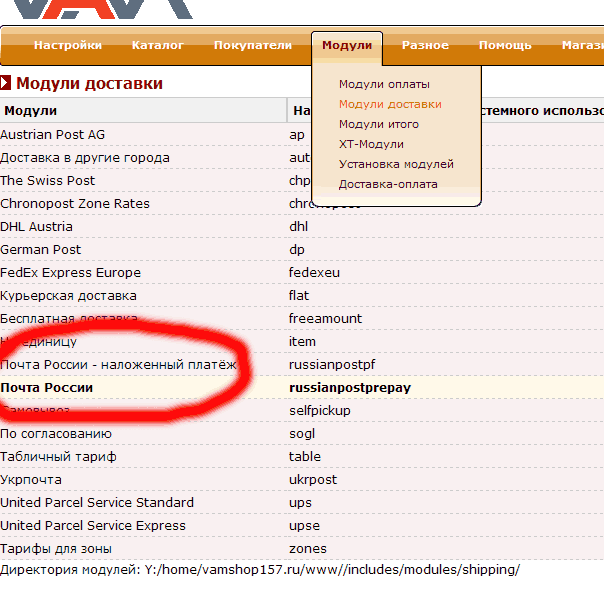Screen dimensions: 604x601
Task: Click the Модули menu tab
Action: click(347, 45)
